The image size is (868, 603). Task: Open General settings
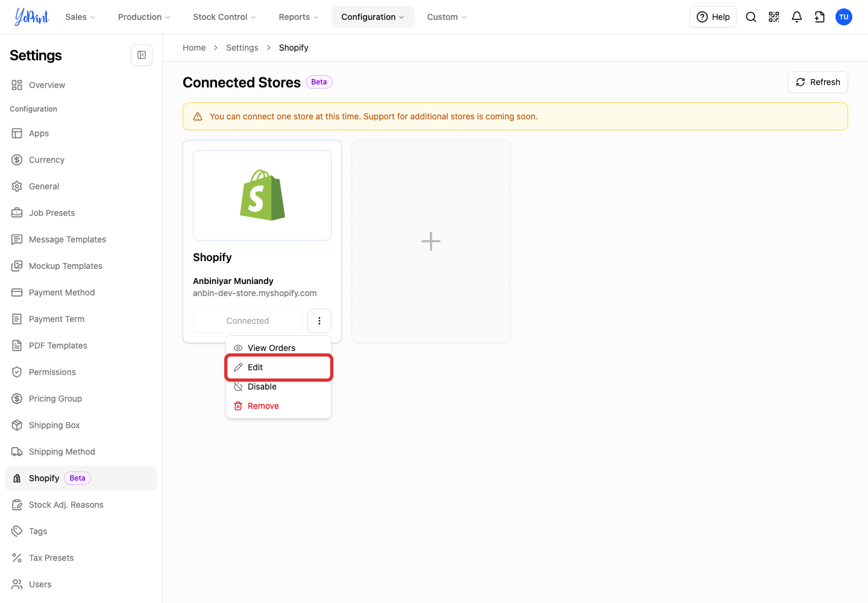coord(81,186)
